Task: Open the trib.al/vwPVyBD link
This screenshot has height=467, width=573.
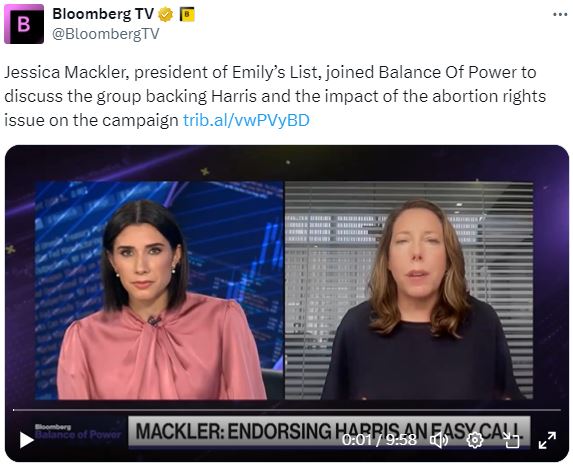Action: pos(246,120)
